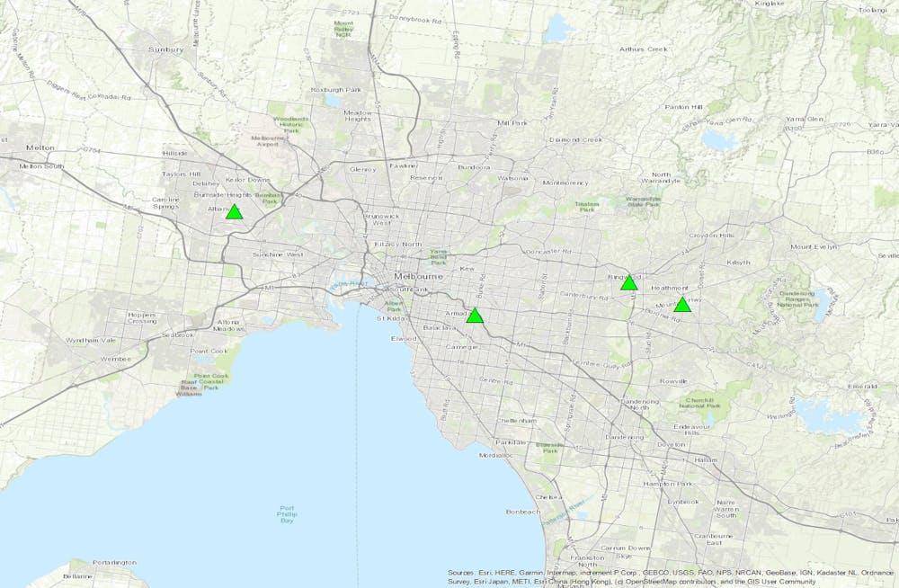Click the Mill Park label
This screenshot has width=899, height=588.
[515, 122]
